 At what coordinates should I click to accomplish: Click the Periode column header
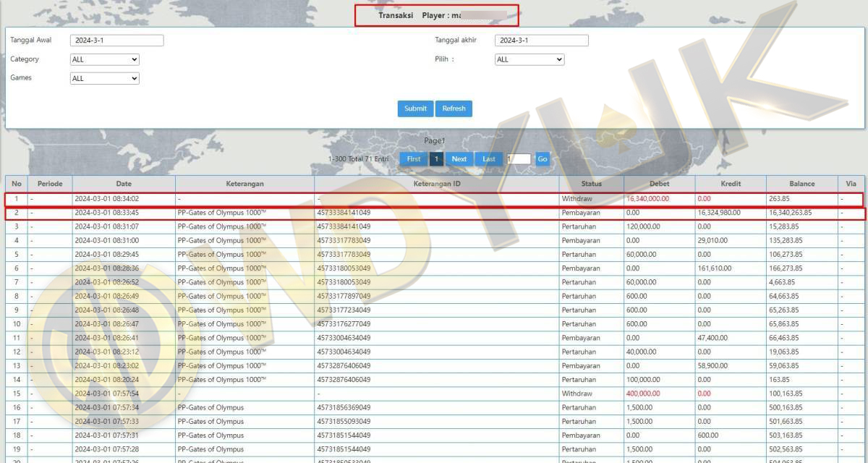[50, 184]
